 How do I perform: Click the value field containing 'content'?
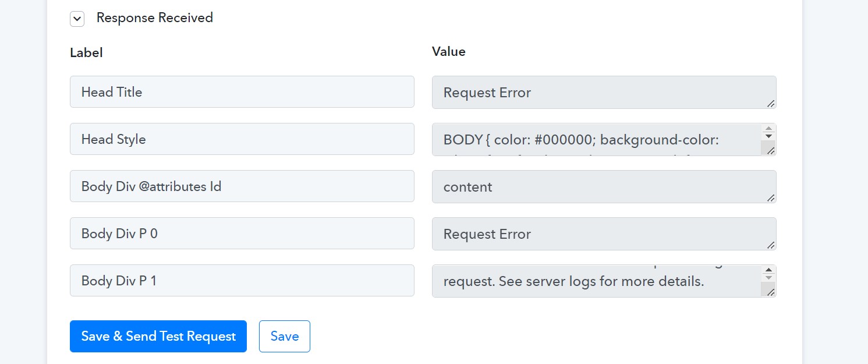pos(604,186)
